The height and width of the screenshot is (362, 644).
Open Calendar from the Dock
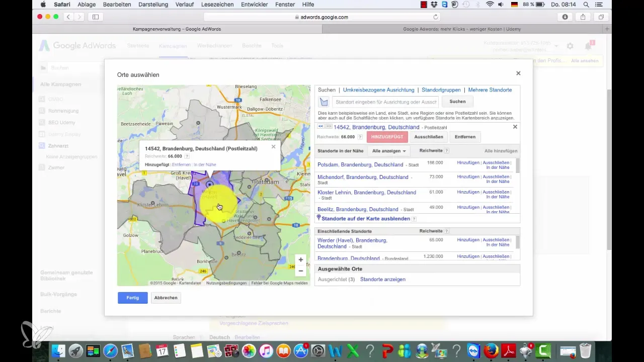163,350
